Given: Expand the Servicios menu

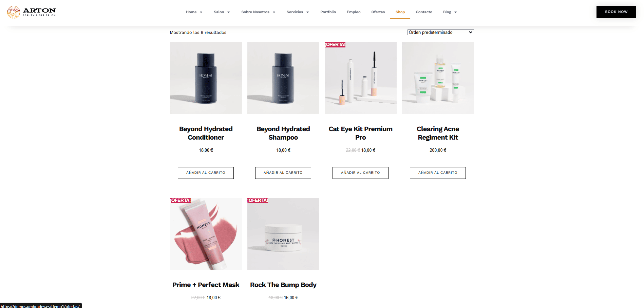Looking at the screenshot, I should (x=298, y=12).
